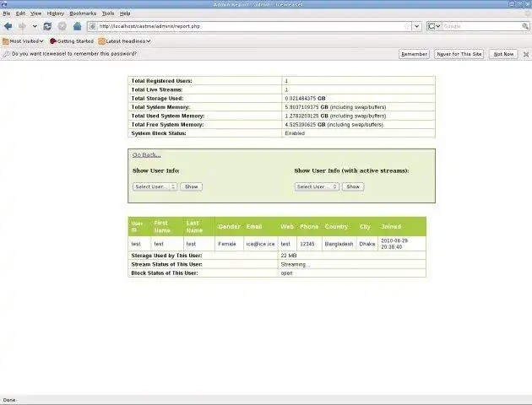The height and width of the screenshot is (405, 532).
Task: Open the Help menu
Action: click(x=125, y=13)
